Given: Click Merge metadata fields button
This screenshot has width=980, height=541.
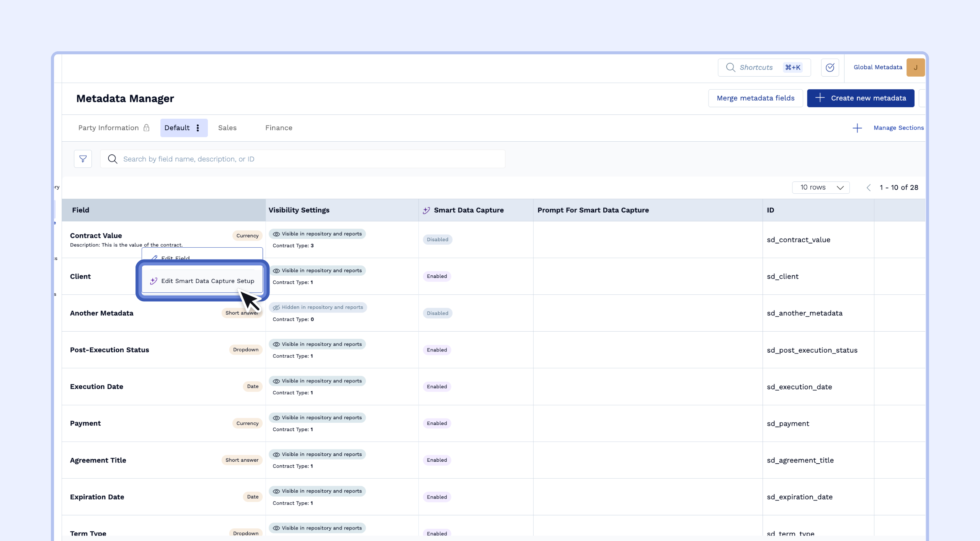Looking at the screenshot, I should click(755, 98).
